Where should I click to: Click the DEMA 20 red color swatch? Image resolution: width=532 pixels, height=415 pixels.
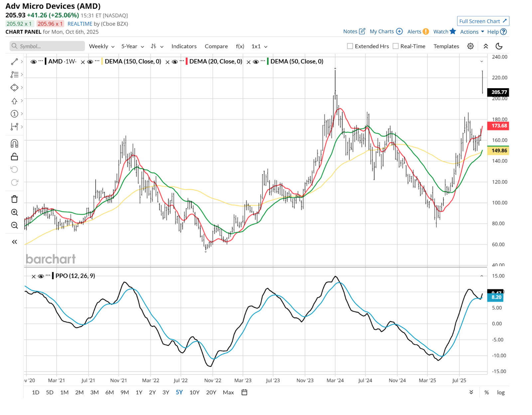[x=187, y=62]
